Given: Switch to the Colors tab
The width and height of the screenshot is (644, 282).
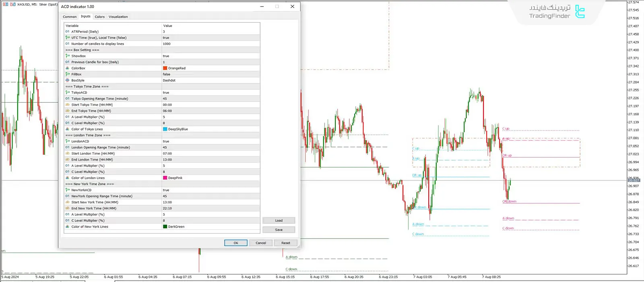Looking at the screenshot, I should tap(99, 17).
